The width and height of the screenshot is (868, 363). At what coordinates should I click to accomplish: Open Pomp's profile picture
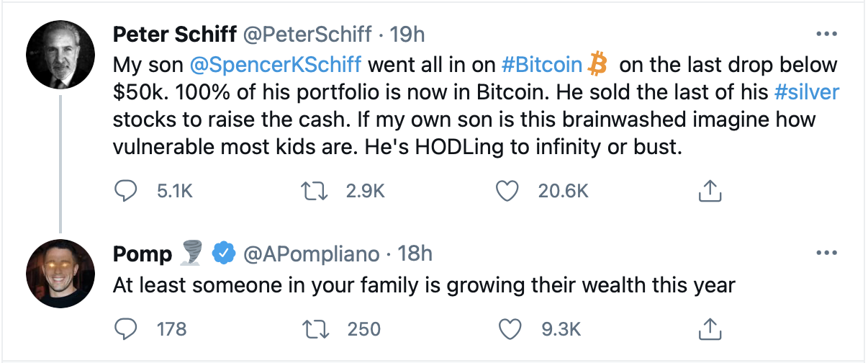60,274
